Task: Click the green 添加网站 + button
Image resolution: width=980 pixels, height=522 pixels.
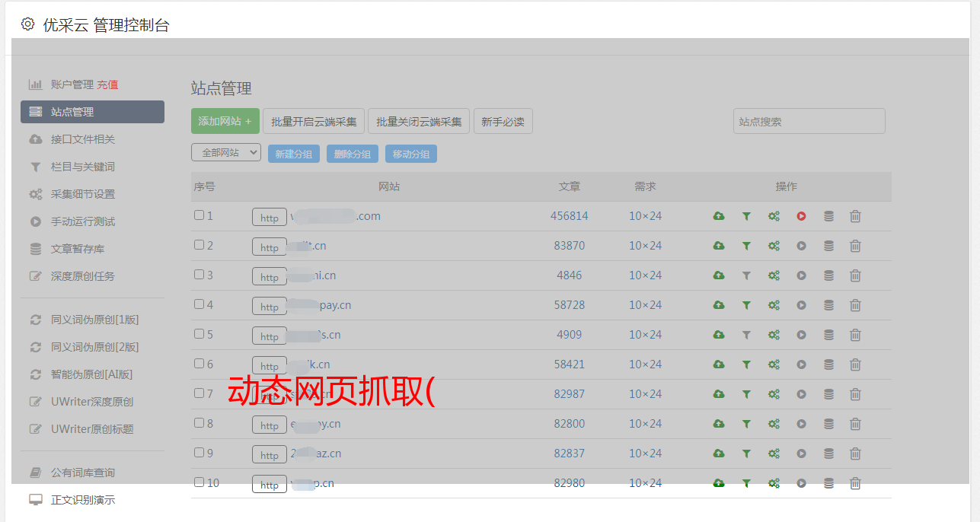Action: pos(225,122)
